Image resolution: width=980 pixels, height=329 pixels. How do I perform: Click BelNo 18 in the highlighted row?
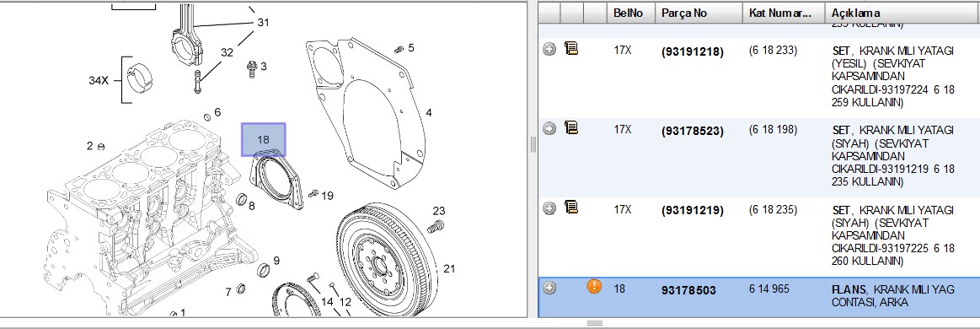(619, 289)
